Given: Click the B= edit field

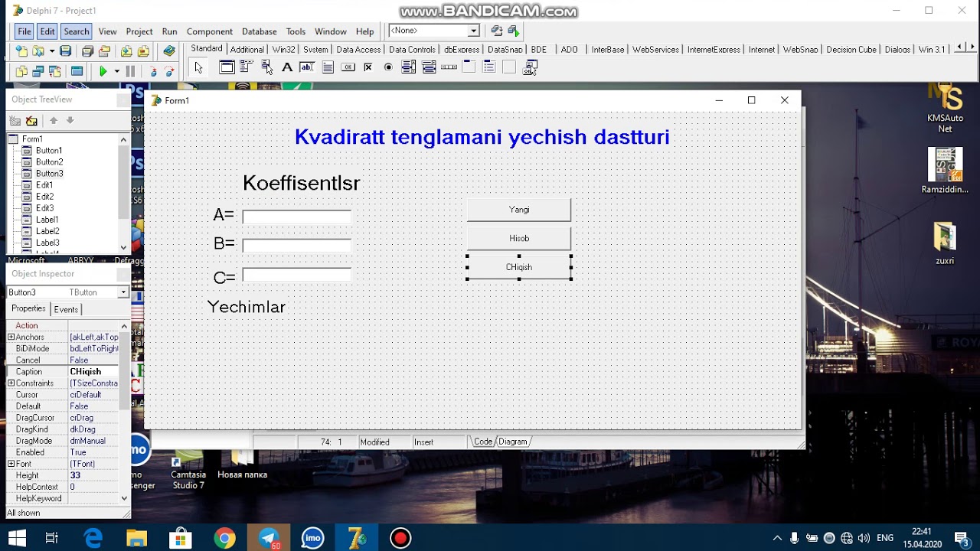Looking at the screenshot, I should (x=296, y=245).
